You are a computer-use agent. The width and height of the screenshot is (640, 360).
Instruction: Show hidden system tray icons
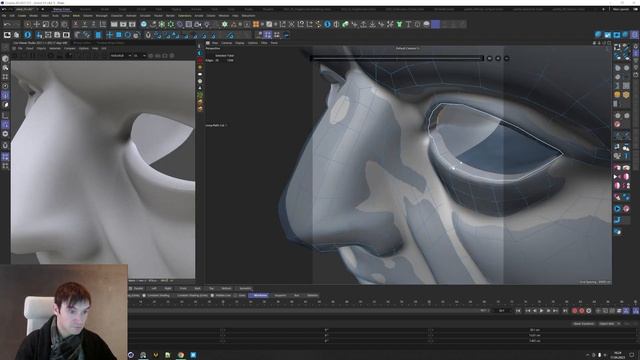(588, 355)
